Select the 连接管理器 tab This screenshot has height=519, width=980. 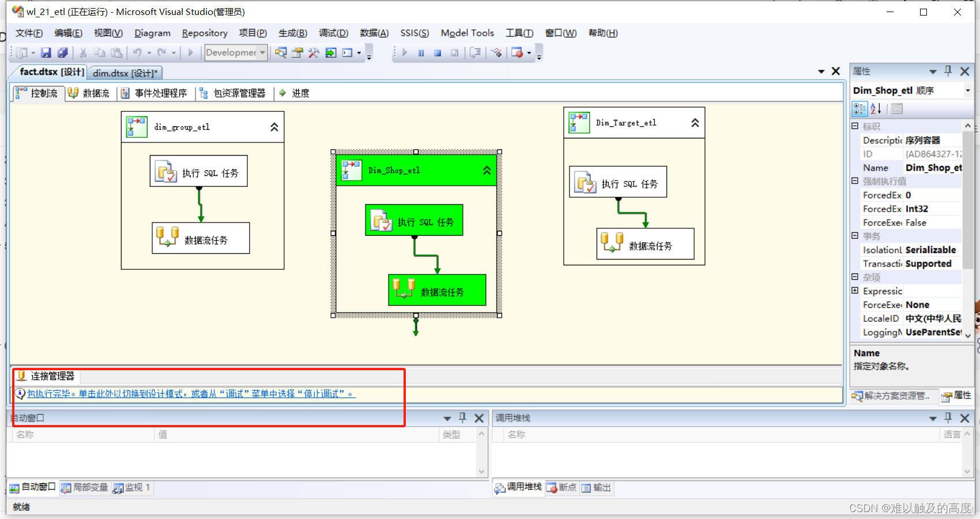(x=46, y=377)
